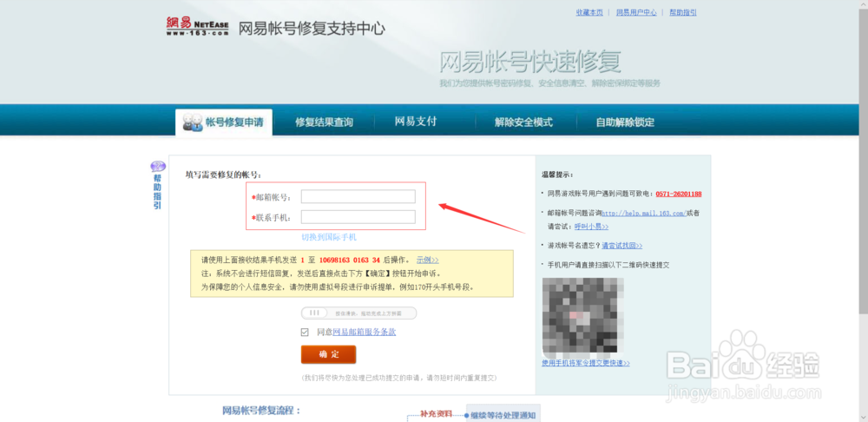Click the 网易帐号修复流程 heading

(x=261, y=411)
